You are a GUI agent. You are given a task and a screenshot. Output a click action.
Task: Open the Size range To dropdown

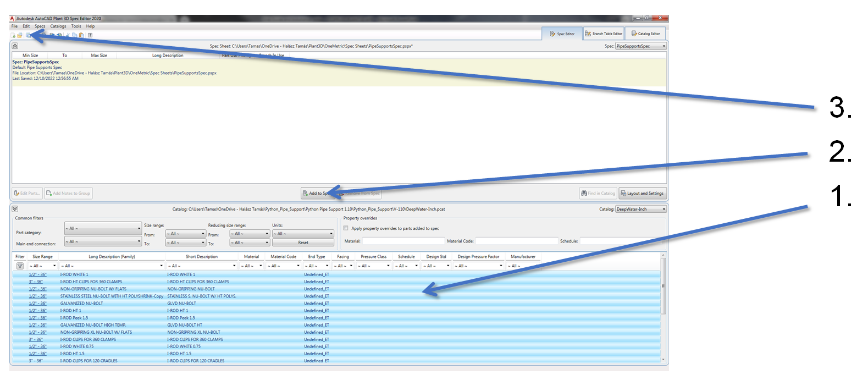(186, 243)
